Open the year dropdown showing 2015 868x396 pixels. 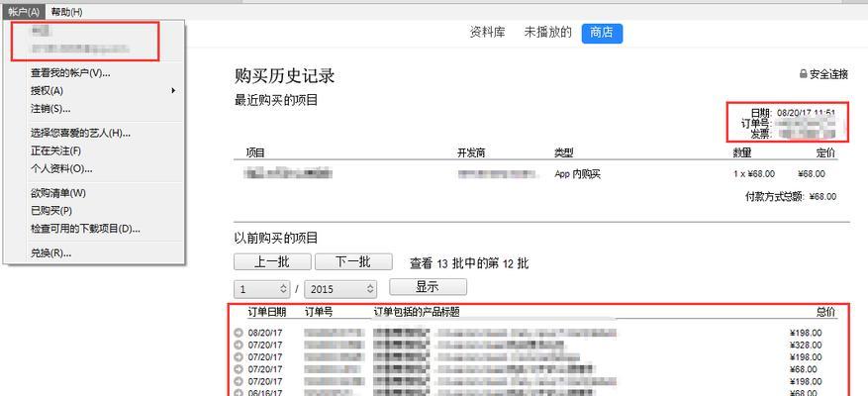click(340, 289)
